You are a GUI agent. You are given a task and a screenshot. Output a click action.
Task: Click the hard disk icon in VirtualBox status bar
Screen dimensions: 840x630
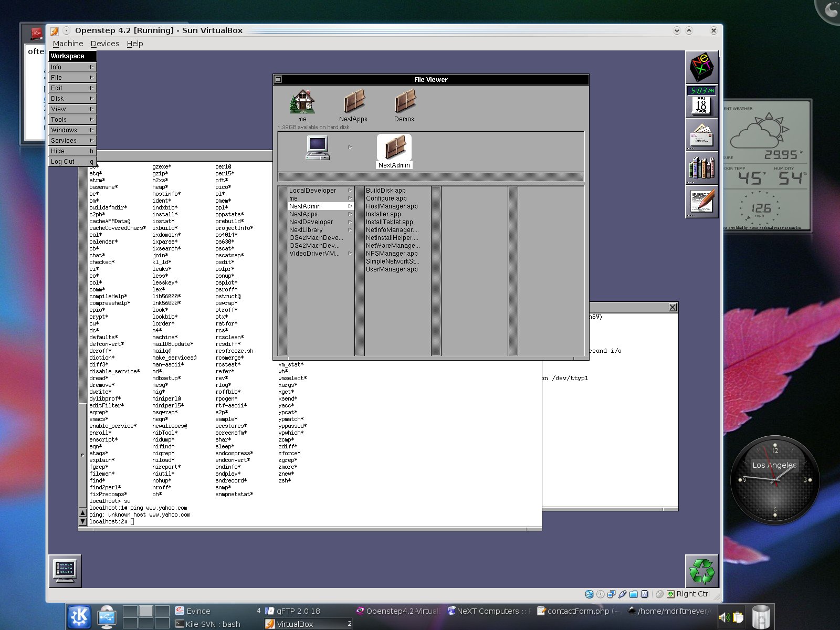[x=589, y=594]
